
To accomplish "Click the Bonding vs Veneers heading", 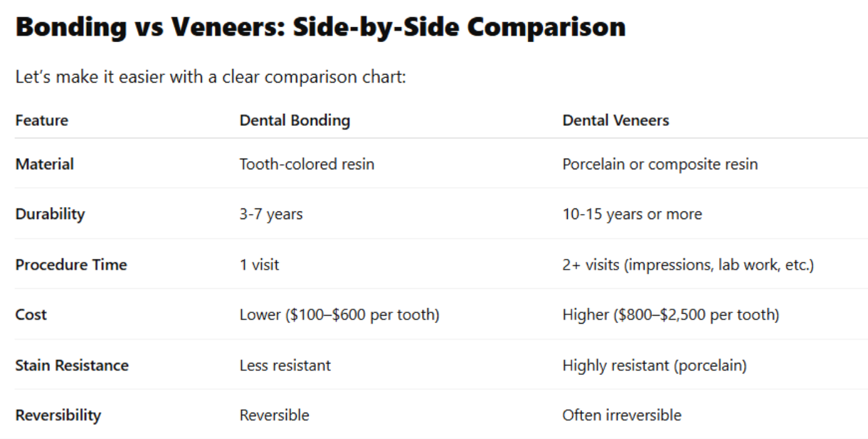I will [x=321, y=27].
